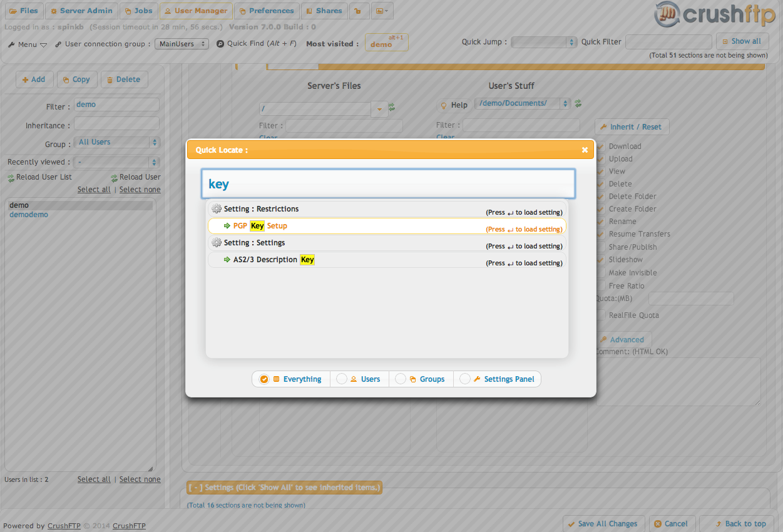The height and width of the screenshot is (532, 783).
Task: Open the lock icon tab
Action: point(359,11)
